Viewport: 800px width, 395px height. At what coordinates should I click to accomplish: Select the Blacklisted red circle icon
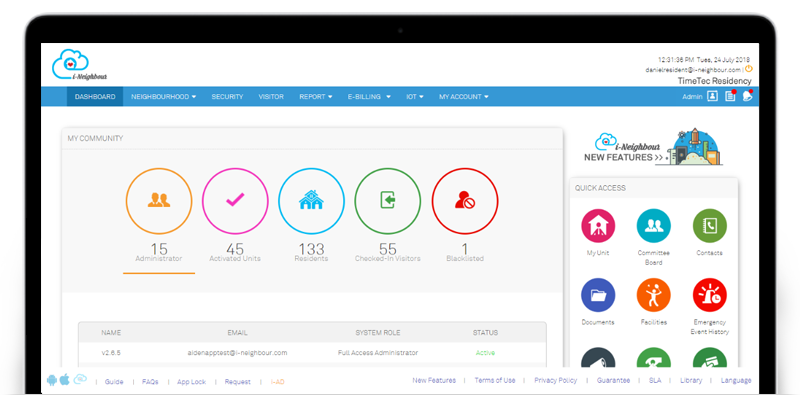tap(465, 201)
